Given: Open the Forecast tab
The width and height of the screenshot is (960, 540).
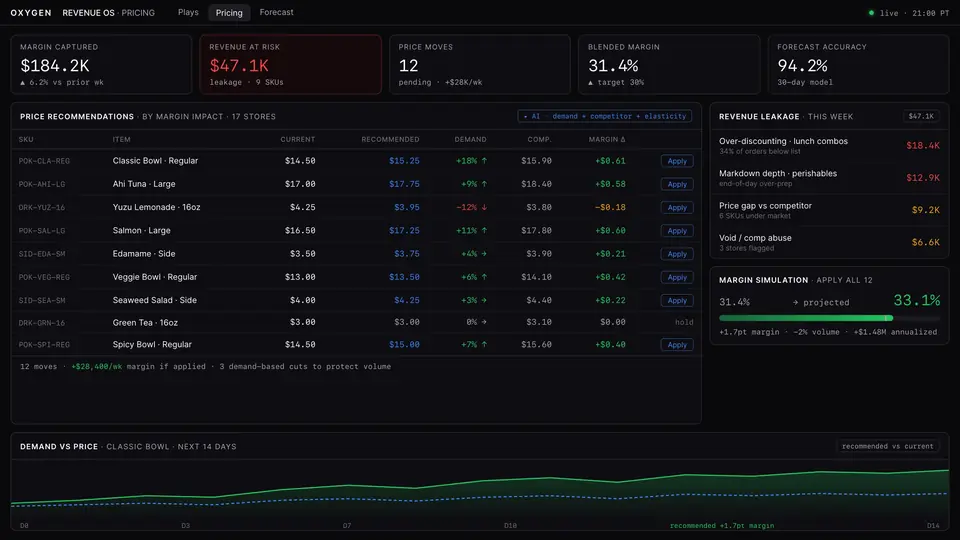Looking at the screenshot, I should [x=276, y=12].
